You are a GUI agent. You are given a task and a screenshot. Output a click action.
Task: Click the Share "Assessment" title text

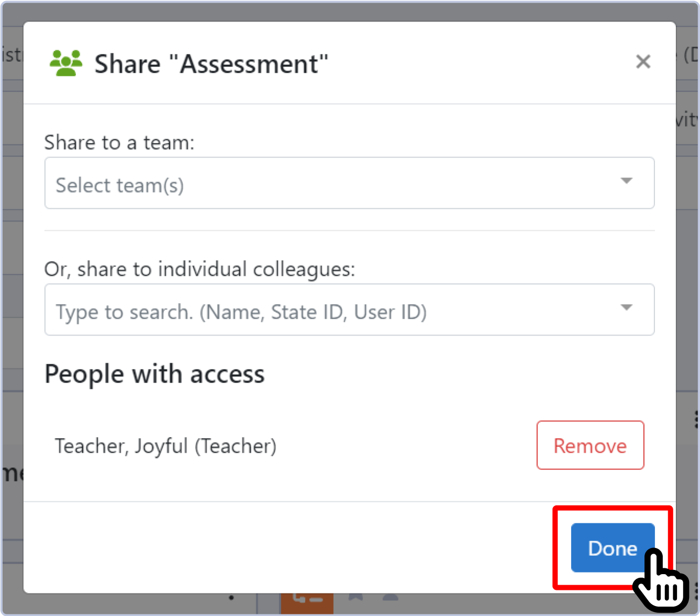(211, 64)
